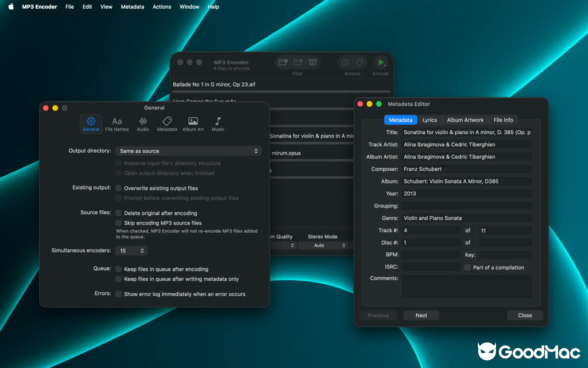The height and width of the screenshot is (368, 588).
Task: Click the Genre field
Action: click(467, 218)
